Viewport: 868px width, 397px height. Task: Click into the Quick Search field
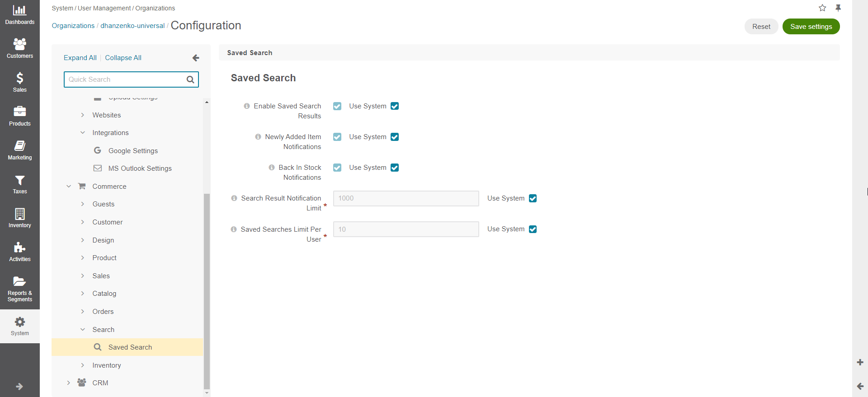[x=124, y=79]
